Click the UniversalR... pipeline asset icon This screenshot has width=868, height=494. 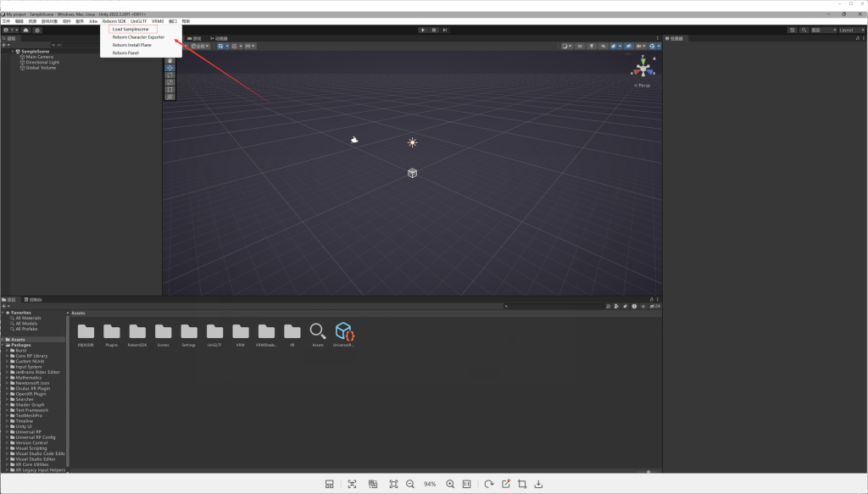[343, 334]
